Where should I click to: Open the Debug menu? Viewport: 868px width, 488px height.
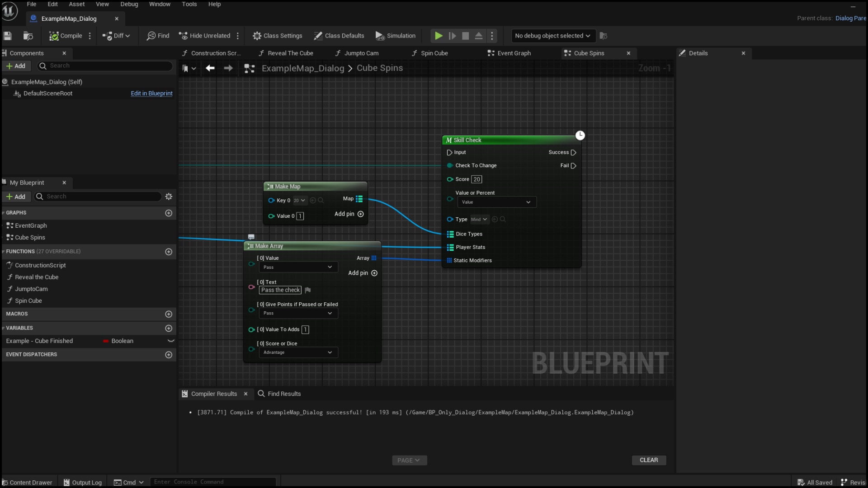tap(129, 4)
